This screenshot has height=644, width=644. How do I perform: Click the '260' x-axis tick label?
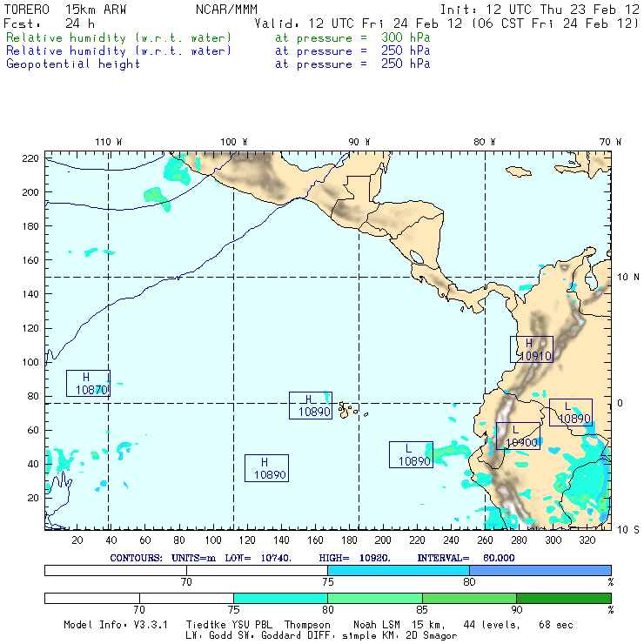coord(485,540)
